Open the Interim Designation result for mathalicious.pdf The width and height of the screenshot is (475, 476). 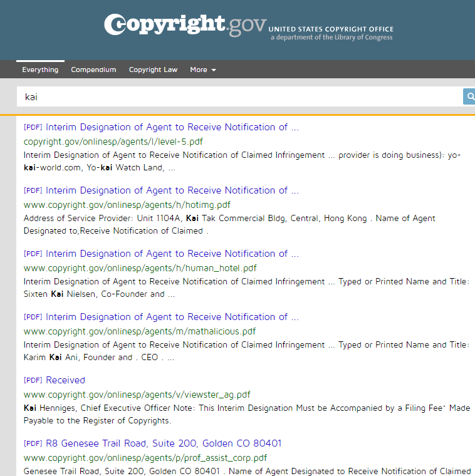click(172, 317)
